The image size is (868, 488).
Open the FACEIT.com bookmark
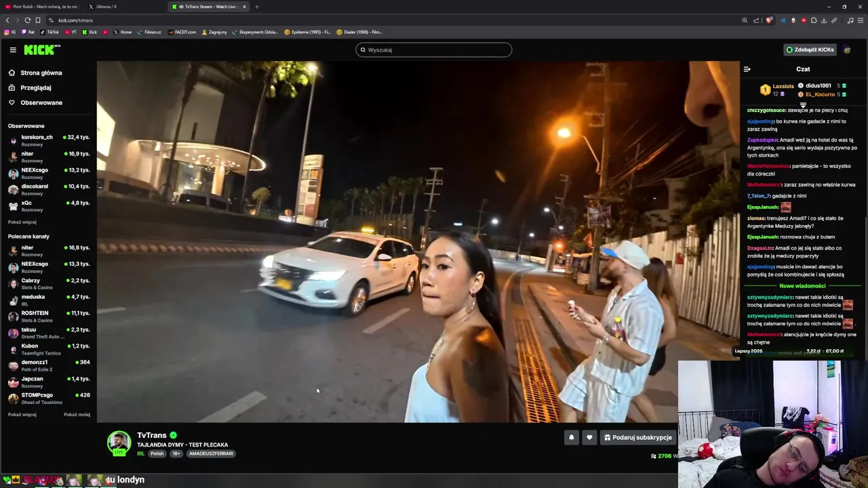pos(181,32)
